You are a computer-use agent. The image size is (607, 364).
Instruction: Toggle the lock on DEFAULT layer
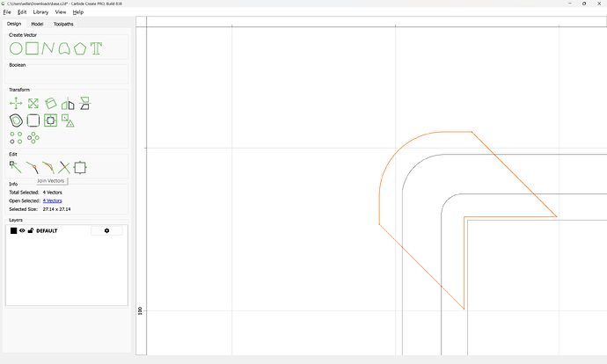[x=31, y=230]
